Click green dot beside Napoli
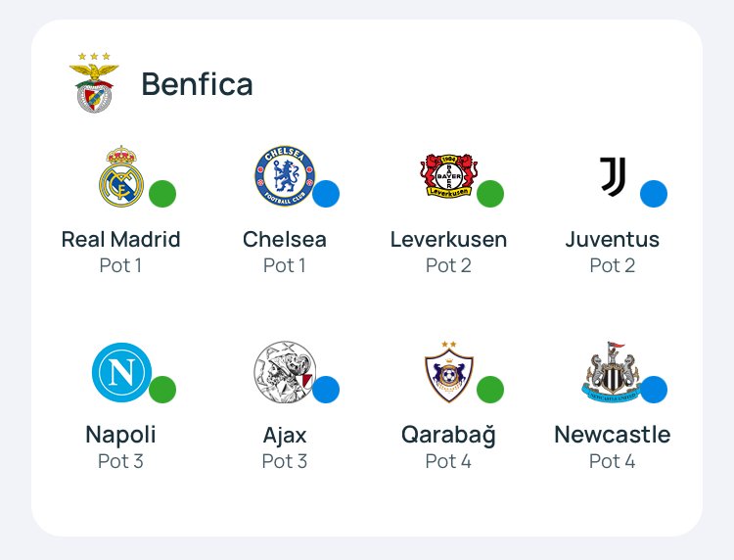 coord(162,389)
